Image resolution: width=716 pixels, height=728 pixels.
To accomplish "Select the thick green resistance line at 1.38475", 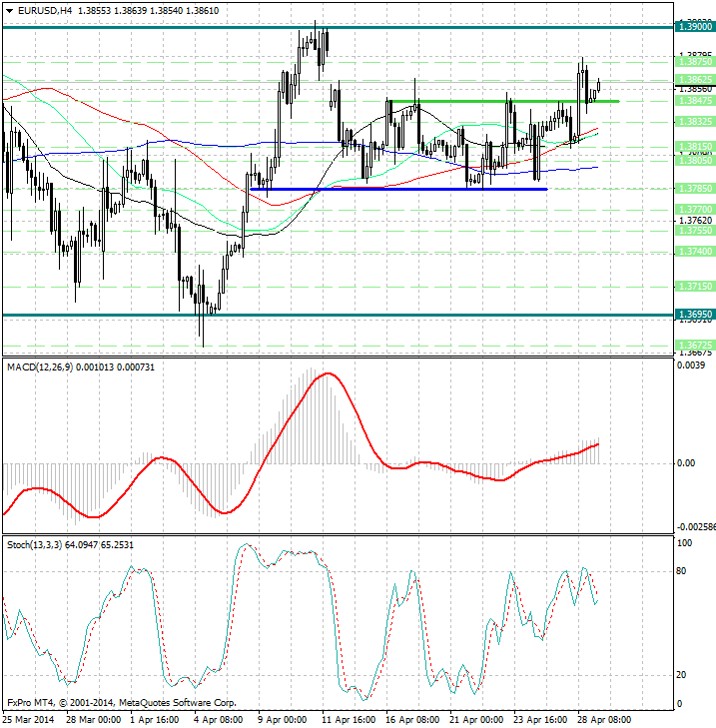I will pos(504,101).
